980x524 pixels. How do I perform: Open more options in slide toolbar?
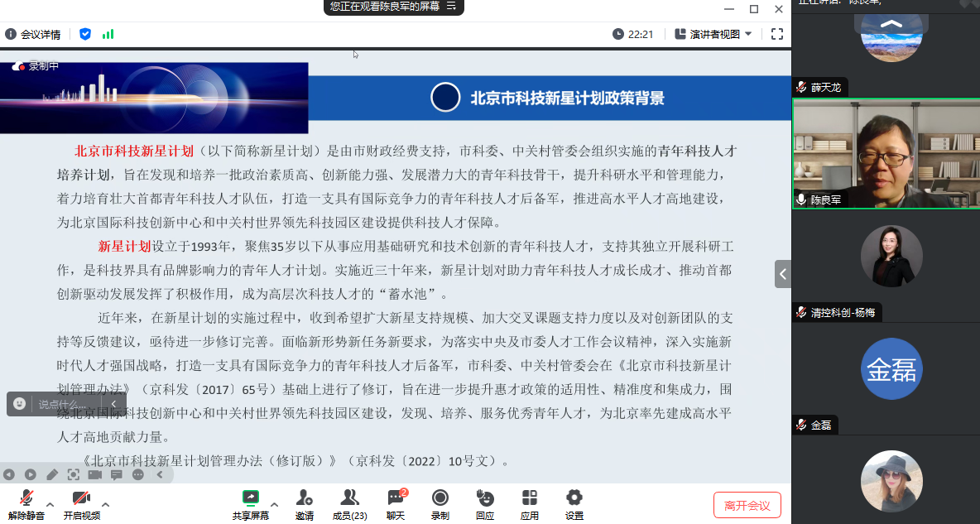tap(138, 474)
